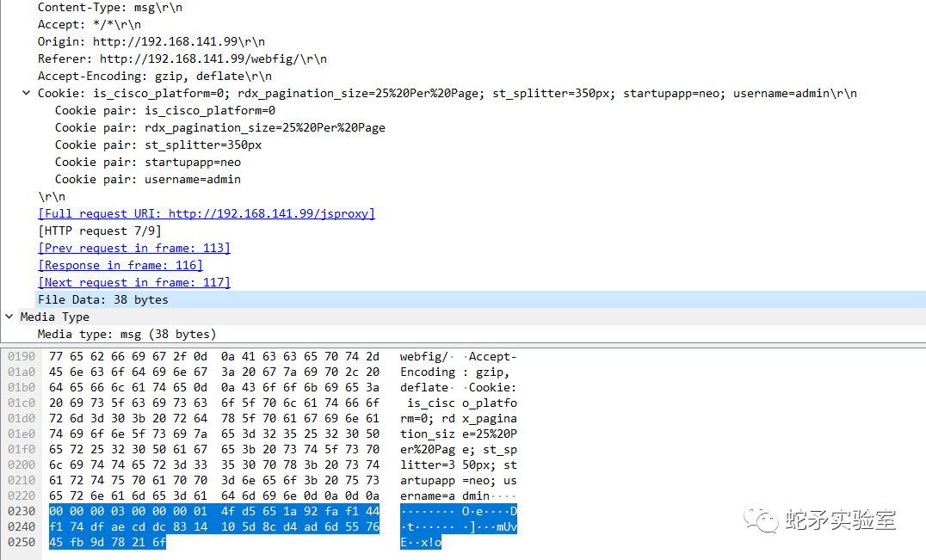Image resolution: width=926 pixels, height=560 pixels.
Task: Click ASCII text 'ername=a dmin'
Action: pos(445,495)
